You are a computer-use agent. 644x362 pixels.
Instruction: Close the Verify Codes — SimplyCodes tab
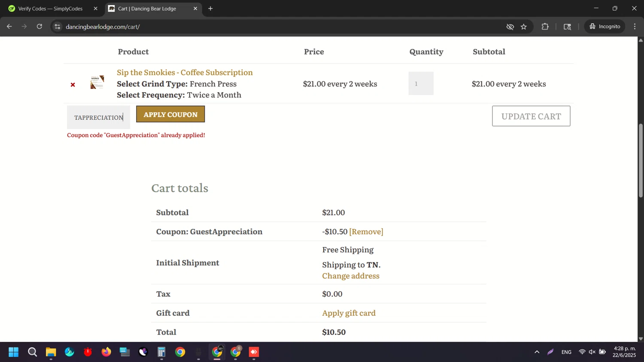pos(95,9)
